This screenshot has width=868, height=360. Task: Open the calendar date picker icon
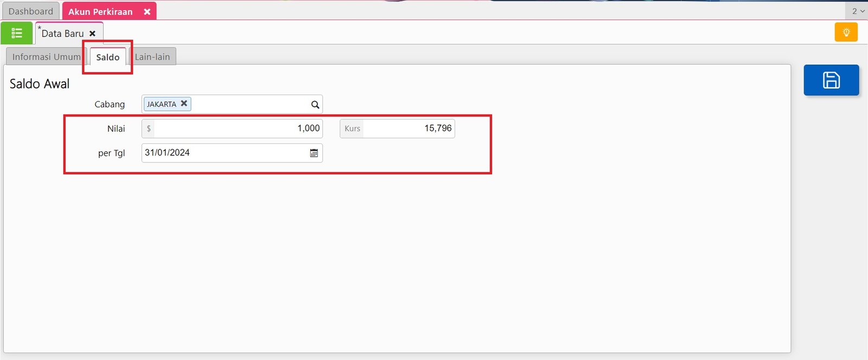[x=314, y=153]
